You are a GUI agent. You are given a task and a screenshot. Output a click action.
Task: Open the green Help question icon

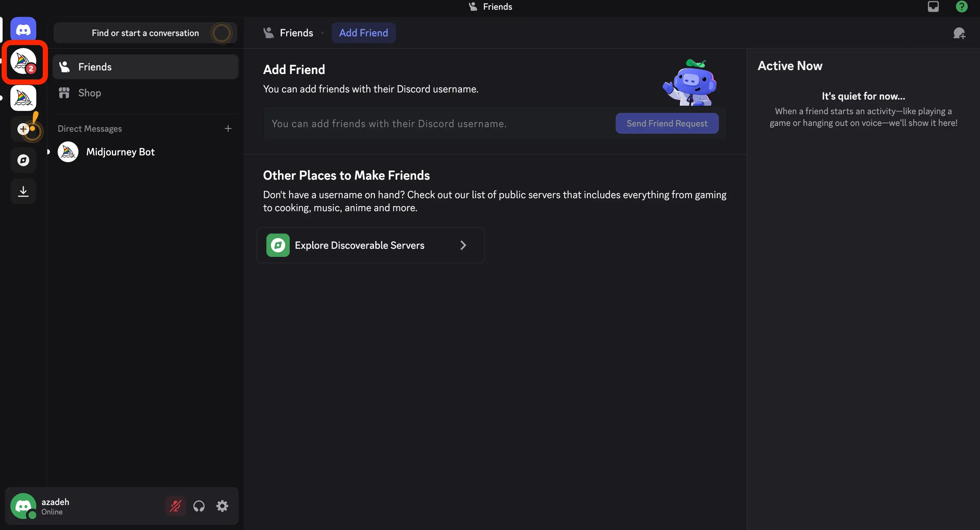(961, 7)
